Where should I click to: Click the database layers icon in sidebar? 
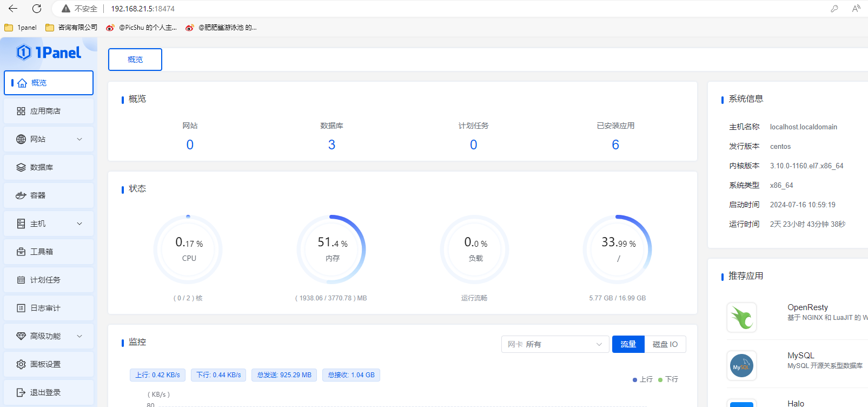coord(21,167)
